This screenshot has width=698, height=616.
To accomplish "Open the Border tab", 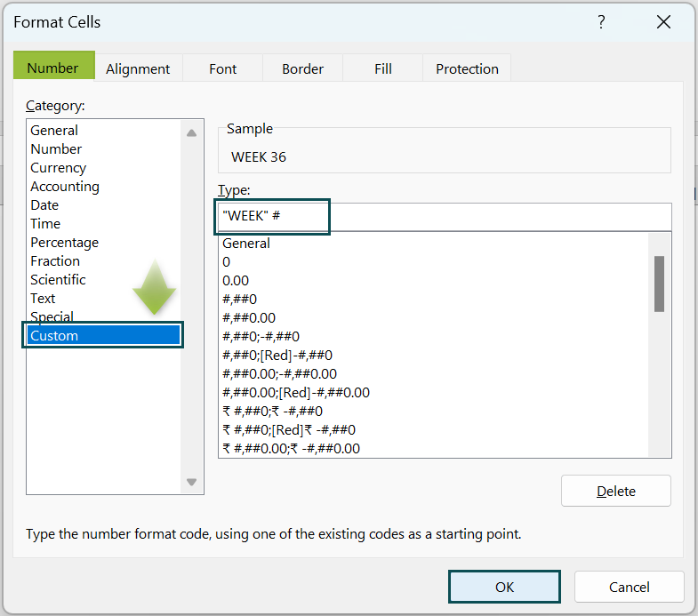I will point(302,68).
